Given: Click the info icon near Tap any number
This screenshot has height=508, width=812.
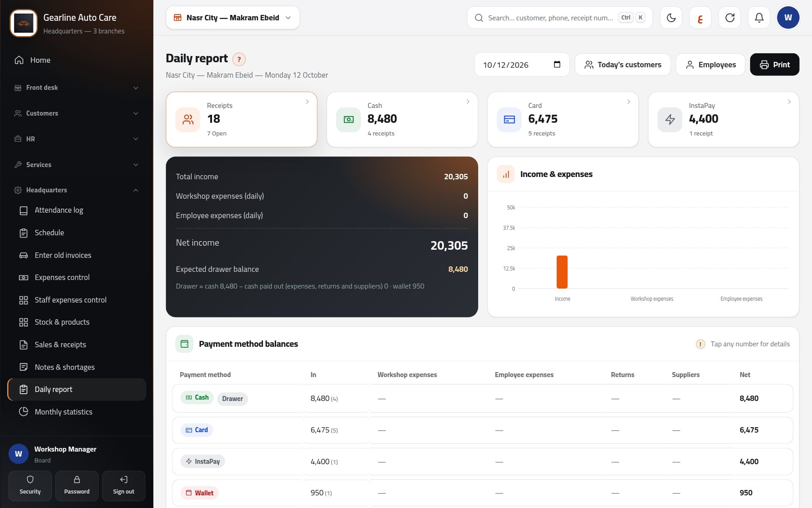Looking at the screenshot, I should pyautogui.click(x=700, y=344).
